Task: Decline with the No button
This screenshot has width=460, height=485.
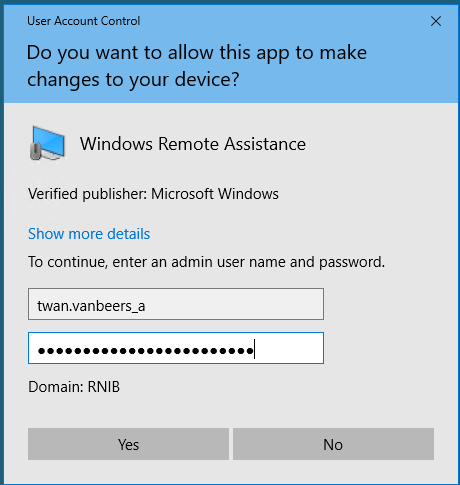Action: (x=333, y=444)
